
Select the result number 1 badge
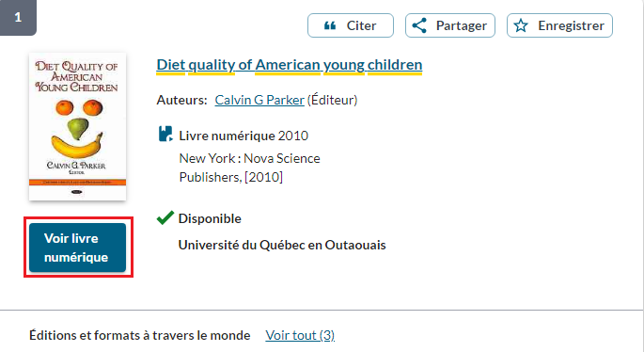pos(18,17)
